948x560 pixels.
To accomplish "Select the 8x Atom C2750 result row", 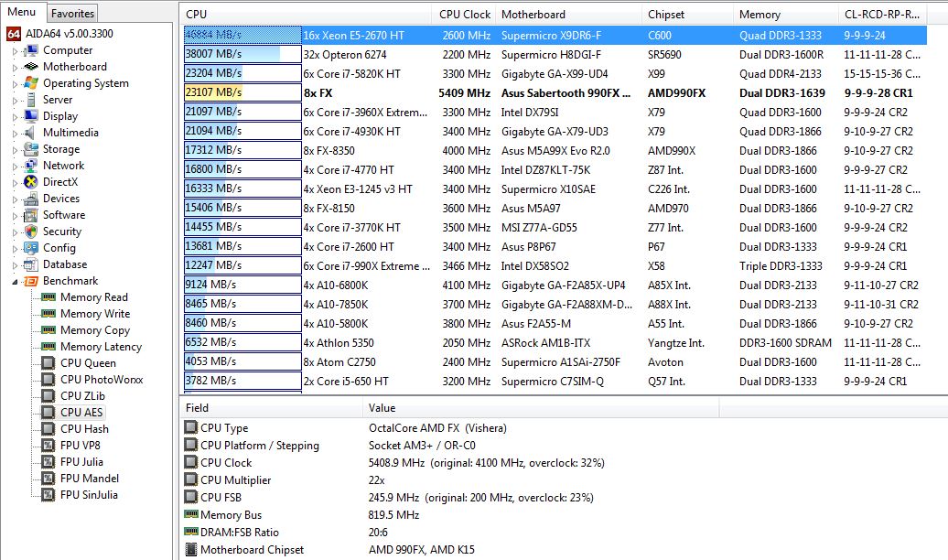I will [x=555, y=361].
